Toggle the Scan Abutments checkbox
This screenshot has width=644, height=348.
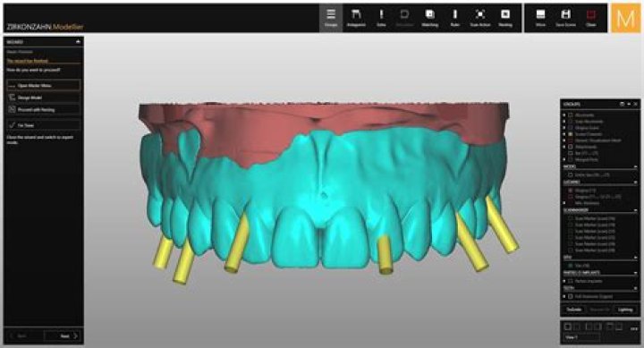coord(570,121)
